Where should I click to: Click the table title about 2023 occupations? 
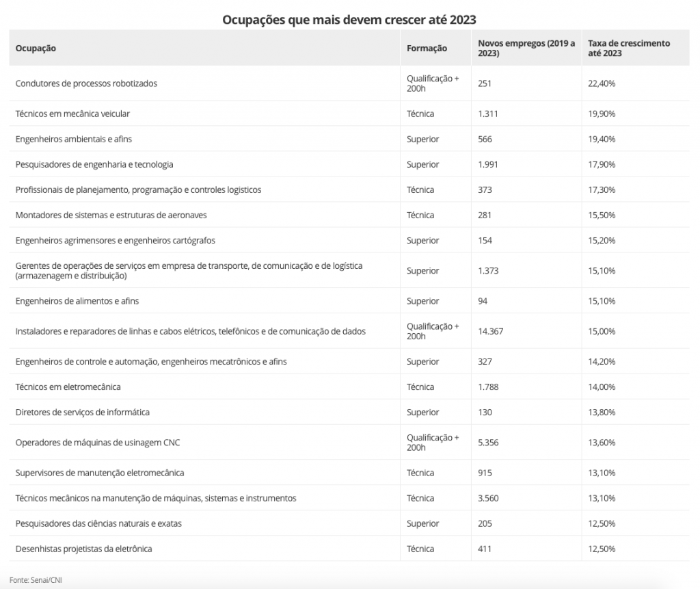[349, 19]
